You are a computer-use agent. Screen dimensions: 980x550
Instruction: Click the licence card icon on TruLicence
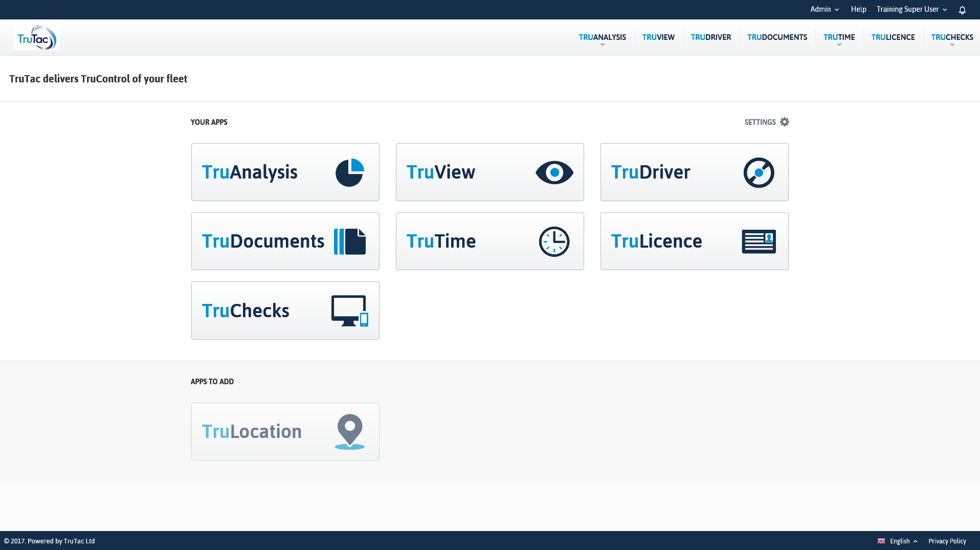click(x=759, y=241)
